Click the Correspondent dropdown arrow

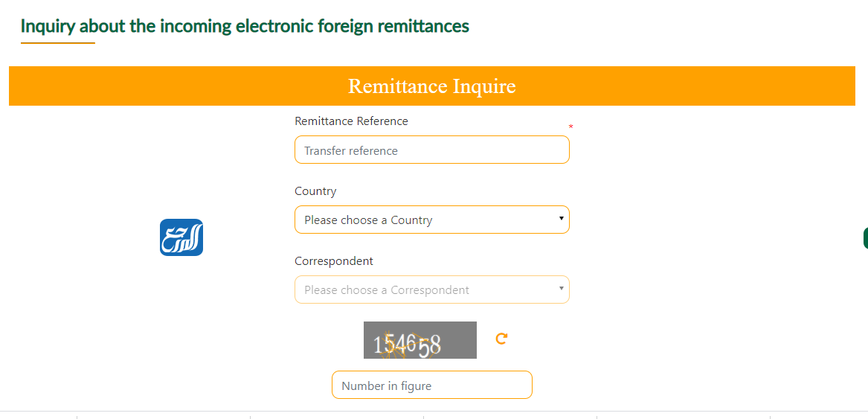[x=561, y=289]
